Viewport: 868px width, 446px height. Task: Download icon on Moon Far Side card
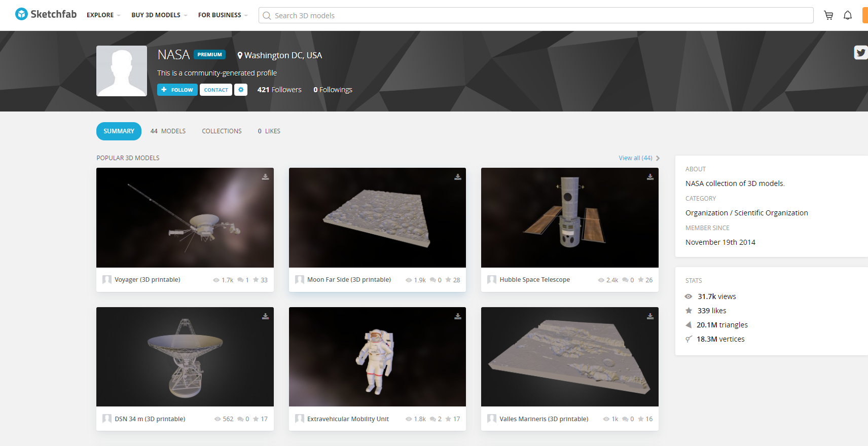(x=458, y=177)
